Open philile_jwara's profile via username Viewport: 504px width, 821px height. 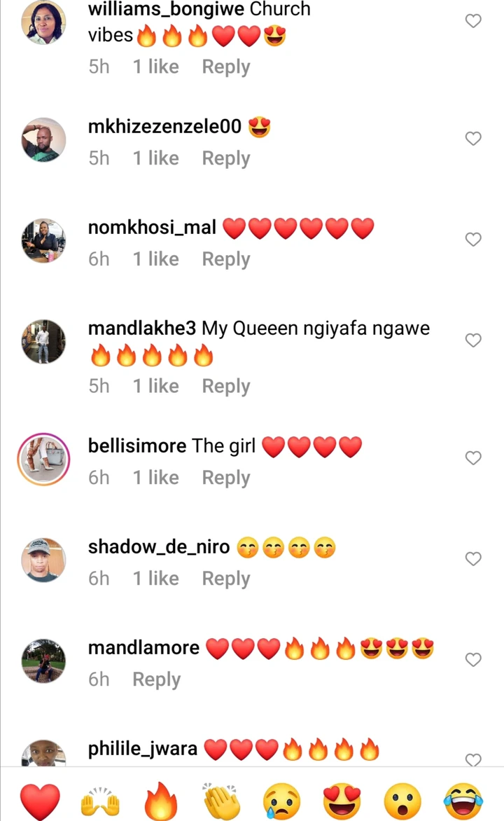click(143, 749)
